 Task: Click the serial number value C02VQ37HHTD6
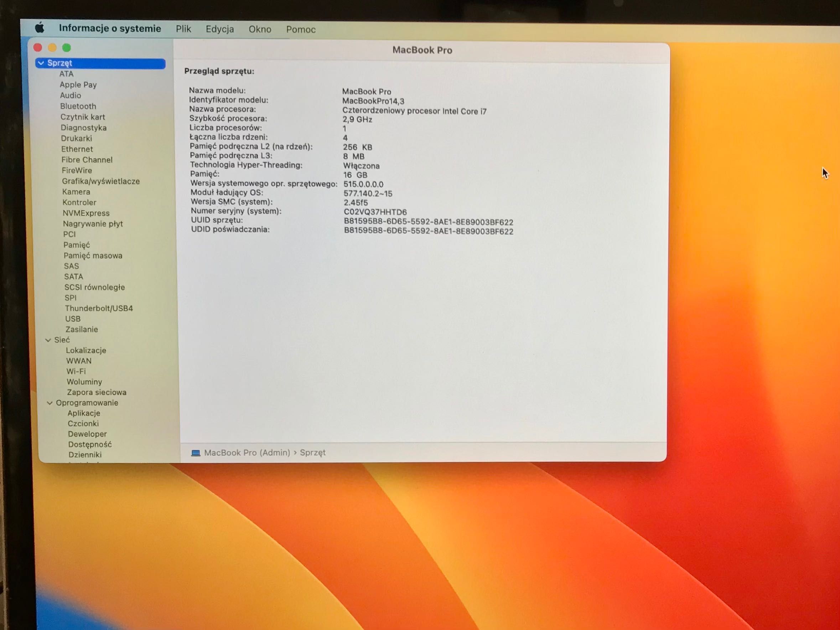pyautogui.click(x=375, y=212)
